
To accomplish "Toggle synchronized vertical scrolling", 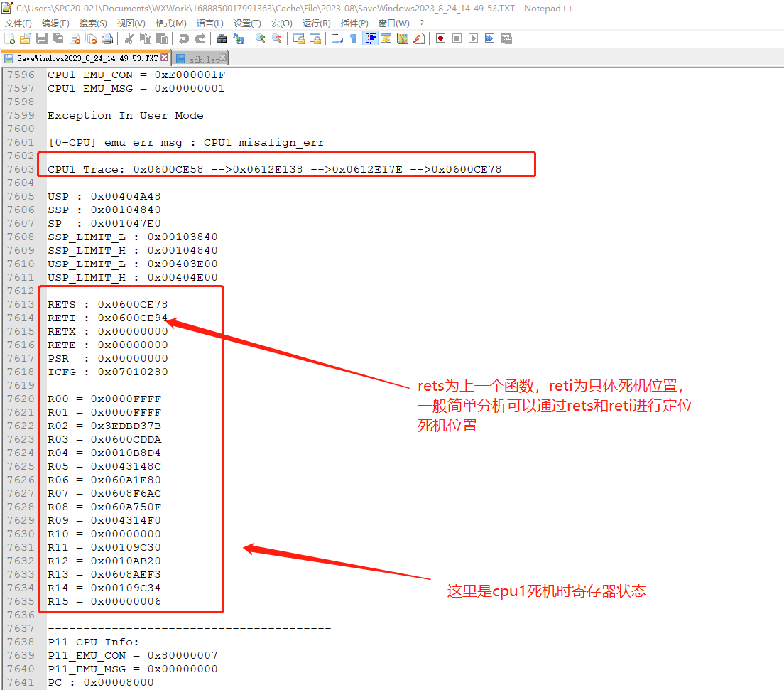I will [298, 38].
